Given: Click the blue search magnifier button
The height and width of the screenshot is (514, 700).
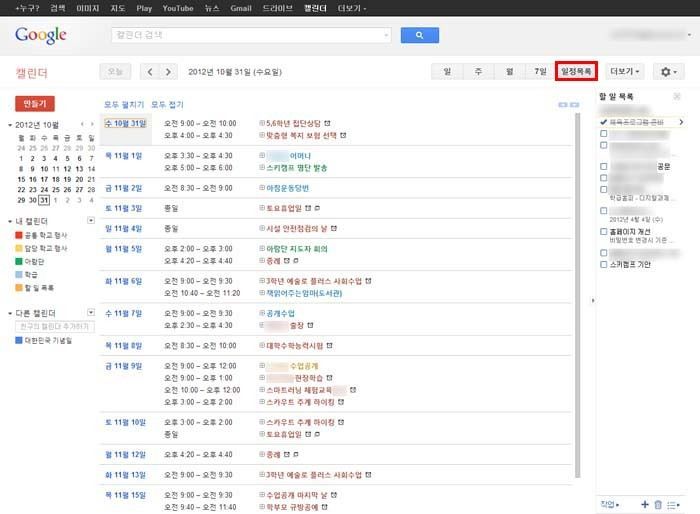Looking at the screenshot, I should 419,35.
